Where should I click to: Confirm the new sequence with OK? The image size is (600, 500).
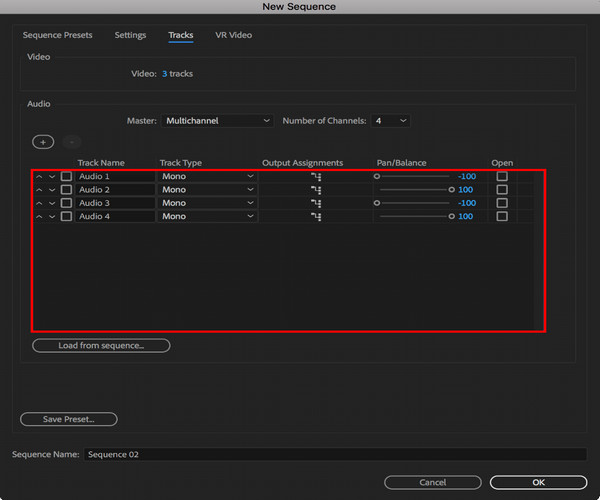pyautogui.click(x=538, y=482)
